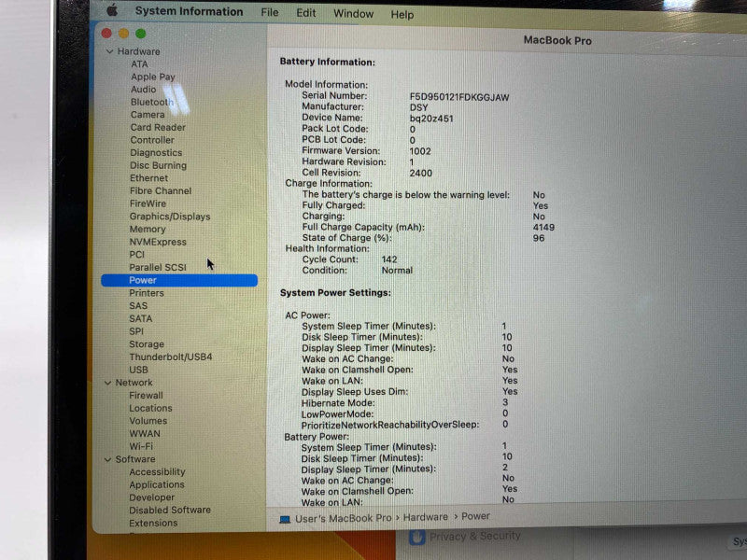Select Wi-Fi under Network
Screen dimensions: 747x560
(141, 447)
